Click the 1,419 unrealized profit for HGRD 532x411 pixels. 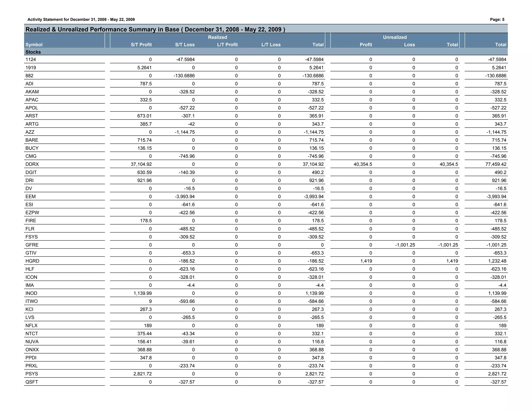click(x=366, y=261)
